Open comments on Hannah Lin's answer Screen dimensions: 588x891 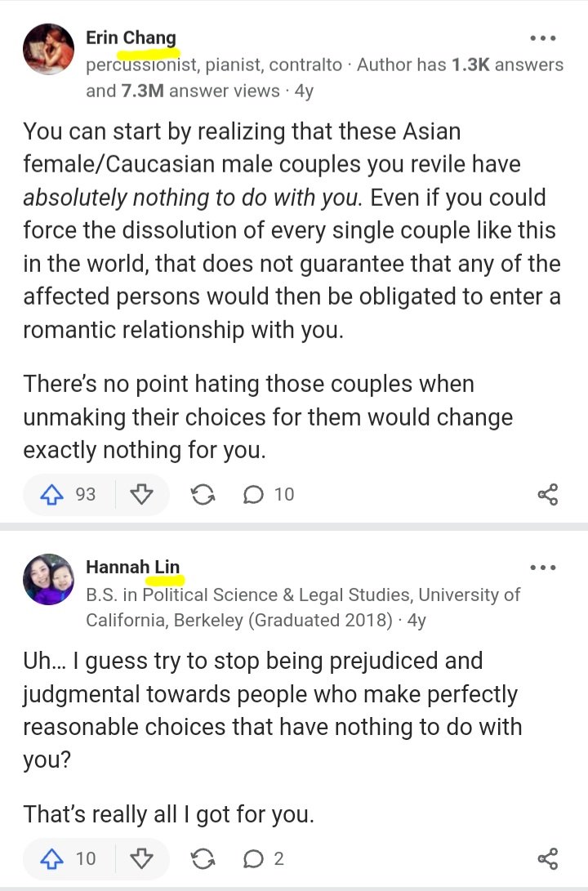tap(263, 858)
